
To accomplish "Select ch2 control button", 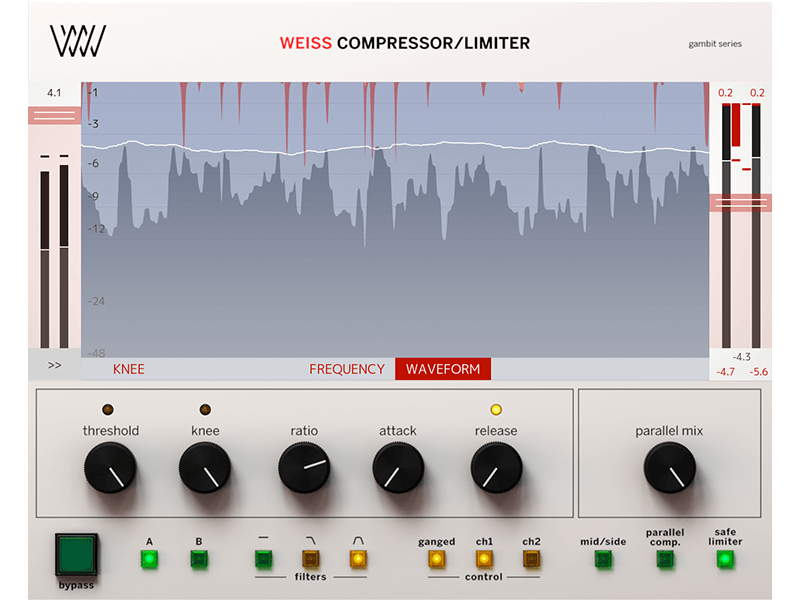I will tap(531, 559).
